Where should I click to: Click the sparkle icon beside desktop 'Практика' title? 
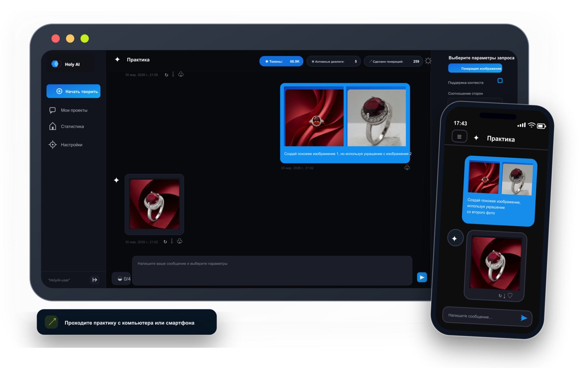pyautogui.click(x=117, y=60)
